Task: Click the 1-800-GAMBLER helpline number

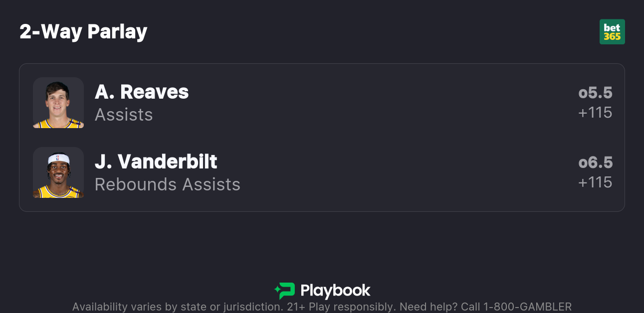Action: click(527, 307)
